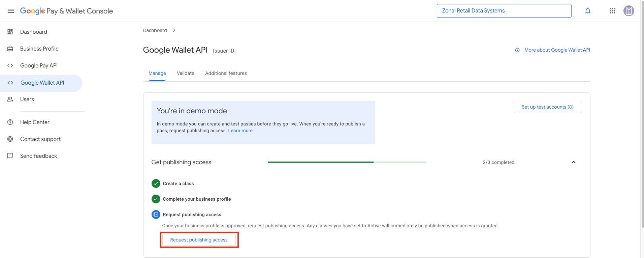The width and height of the screenshot is (644, 258).
Task: Click the Request publishing access button
Action: coord(199,240)
